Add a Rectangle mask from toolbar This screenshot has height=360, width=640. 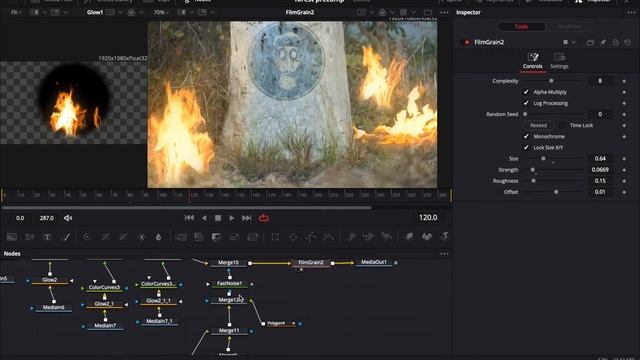coord(275,237)
